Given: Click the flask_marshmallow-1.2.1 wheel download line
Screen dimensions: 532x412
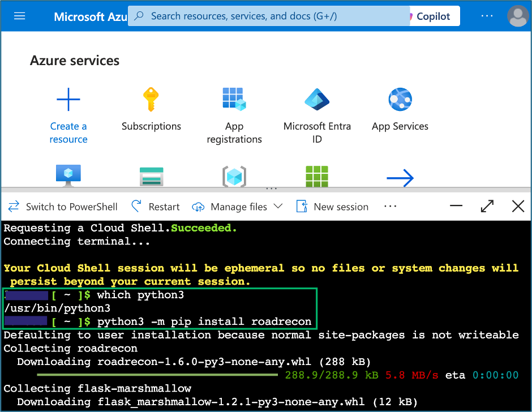Looking at the screenshot, I should (x=217, y=402).
